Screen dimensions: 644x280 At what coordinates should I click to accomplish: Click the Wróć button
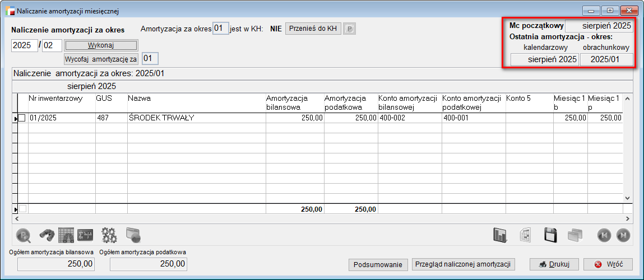[x=608, y=264]
